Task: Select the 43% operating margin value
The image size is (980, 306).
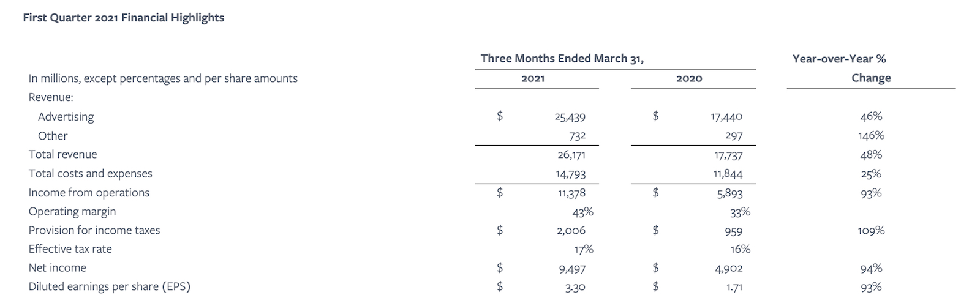Action: point(582,212)
